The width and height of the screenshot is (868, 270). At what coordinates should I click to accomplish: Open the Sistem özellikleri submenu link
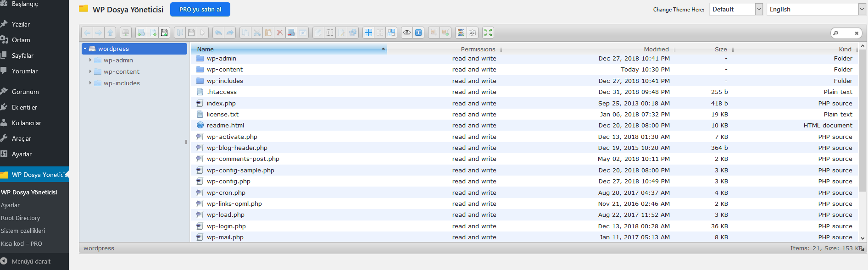pyautogui.click(x=23, y=231)
